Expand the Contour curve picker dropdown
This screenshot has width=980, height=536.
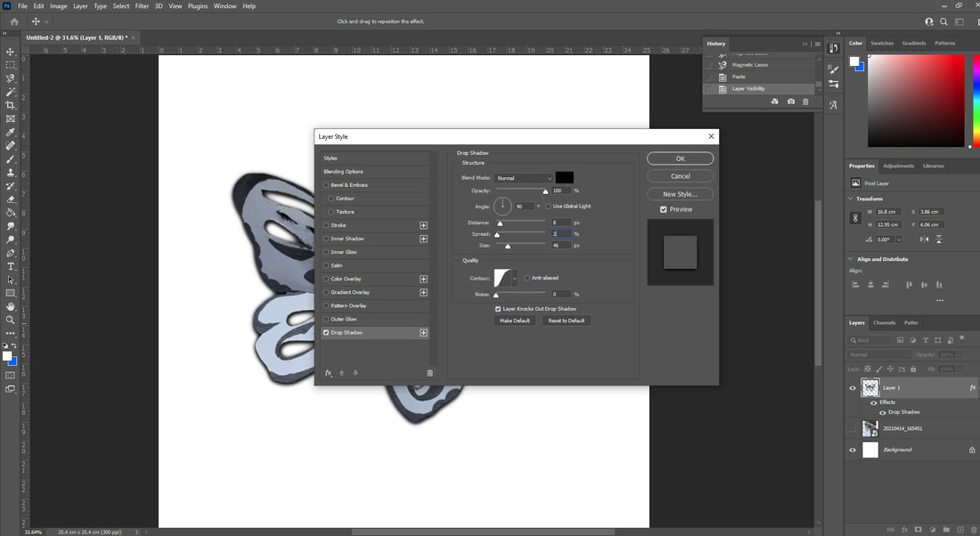[x=515, y=278]
